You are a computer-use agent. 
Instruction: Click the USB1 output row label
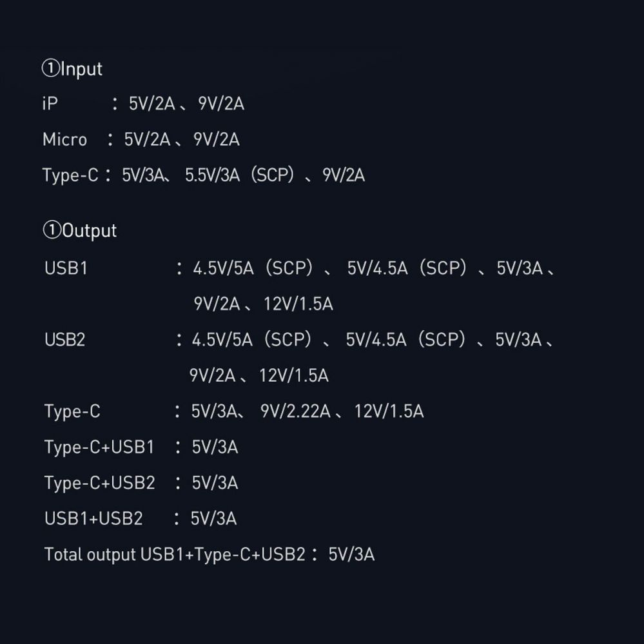click(66, 268)
